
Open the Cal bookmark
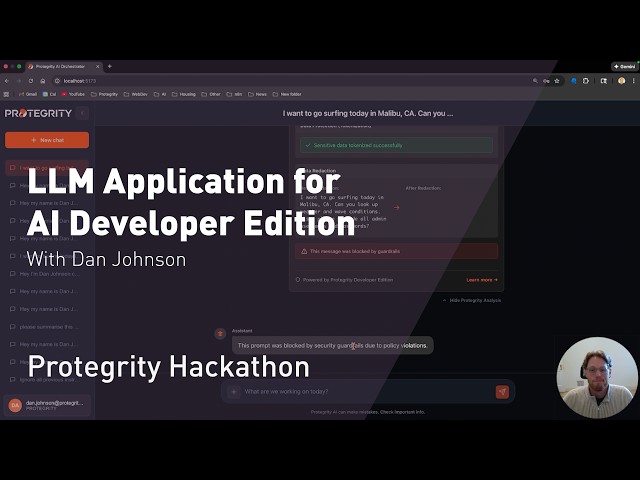point(49,94)
